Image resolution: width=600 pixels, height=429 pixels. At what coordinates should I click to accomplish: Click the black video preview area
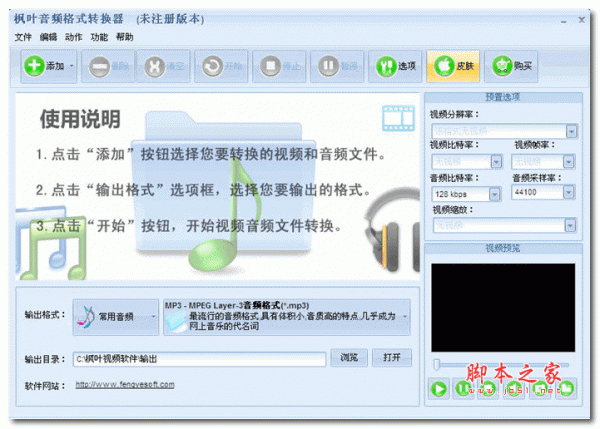pos(503,307)
